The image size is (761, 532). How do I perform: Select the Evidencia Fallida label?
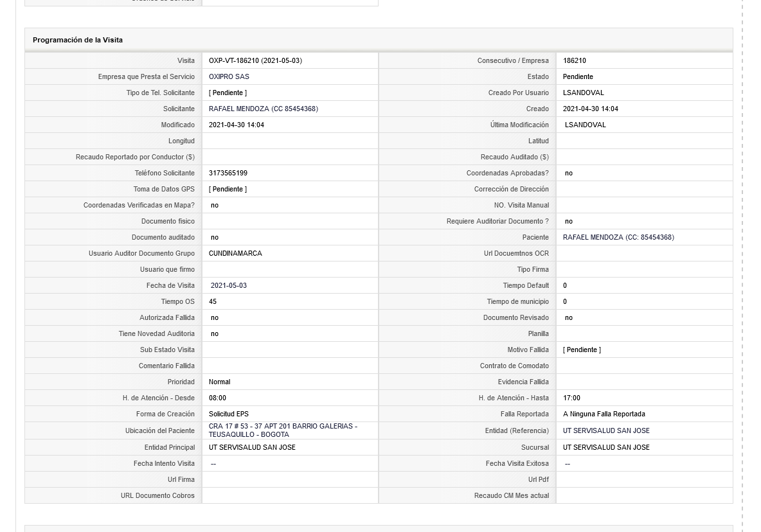(523, 382)
